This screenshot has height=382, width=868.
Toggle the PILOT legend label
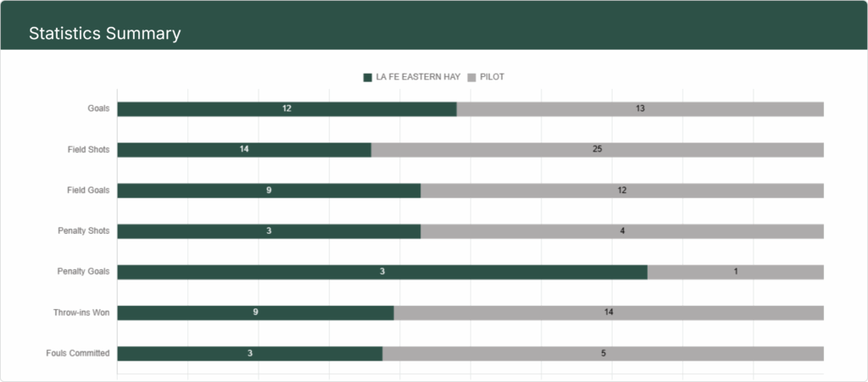(491, 77)
